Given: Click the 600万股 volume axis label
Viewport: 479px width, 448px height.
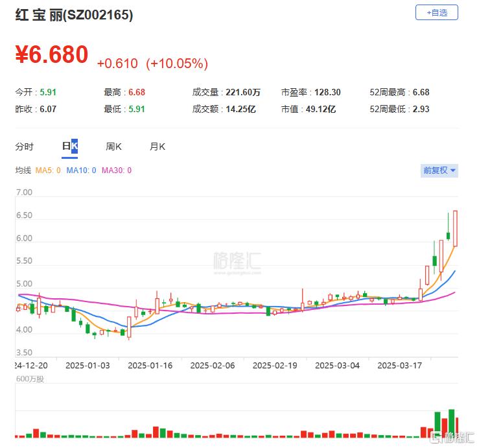Looking at the screenshot, I should coord(30,379).
